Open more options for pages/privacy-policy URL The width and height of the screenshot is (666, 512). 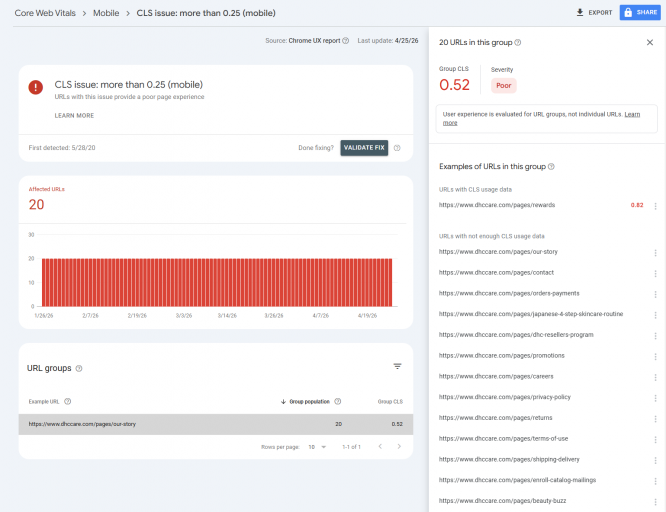point(655,398)
